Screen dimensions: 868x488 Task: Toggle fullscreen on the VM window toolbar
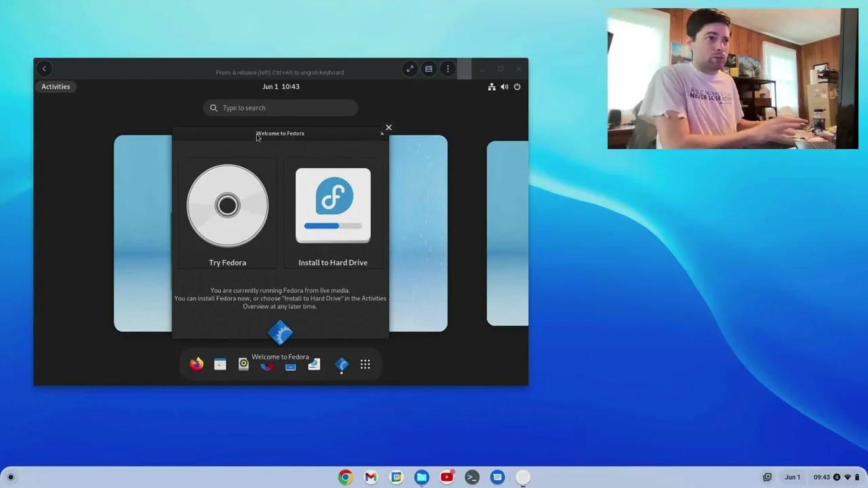410,68
